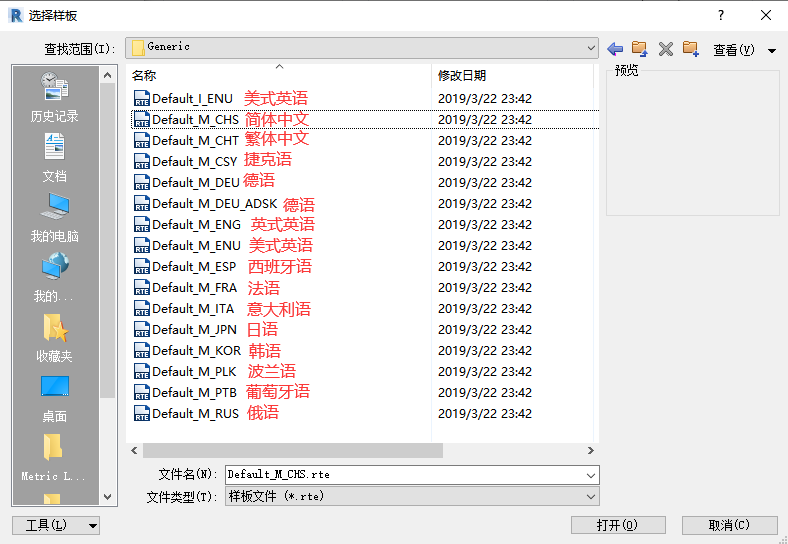788x544 pixels.
Task: Click RTE icon of Default_M_FRA file
Action: (142, 288)
